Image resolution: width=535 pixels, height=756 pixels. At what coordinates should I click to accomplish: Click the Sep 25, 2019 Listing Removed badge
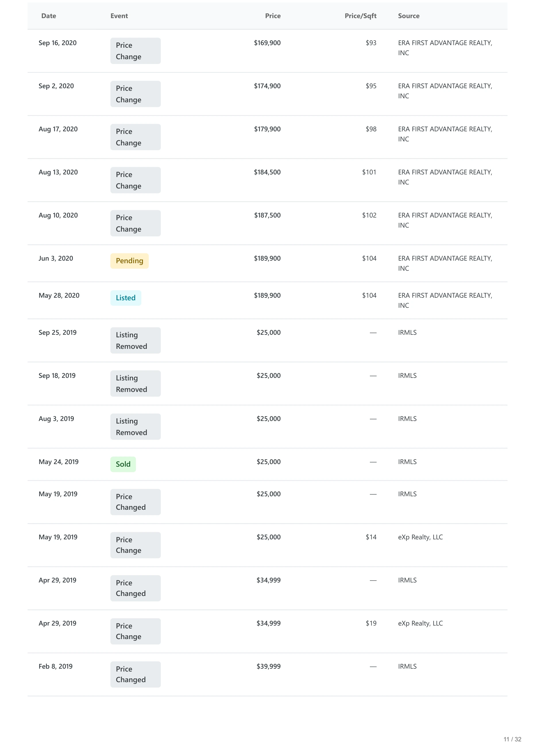point(135,341)
